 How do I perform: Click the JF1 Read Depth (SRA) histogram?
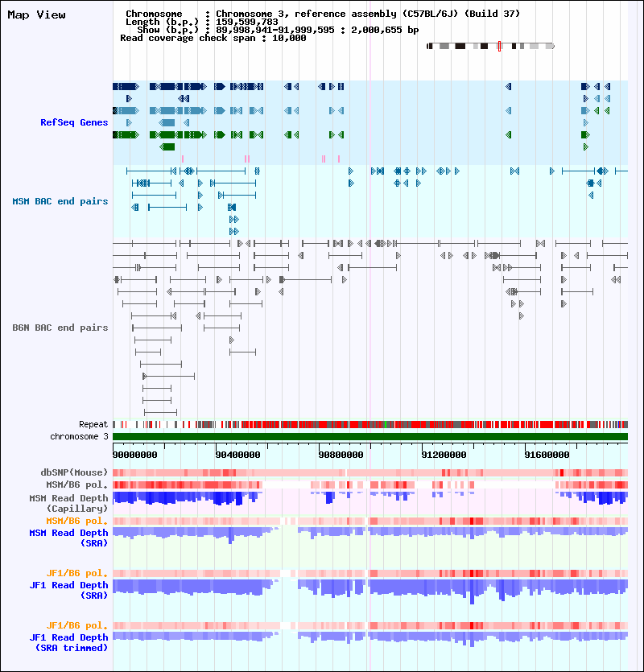pos(370,591)
